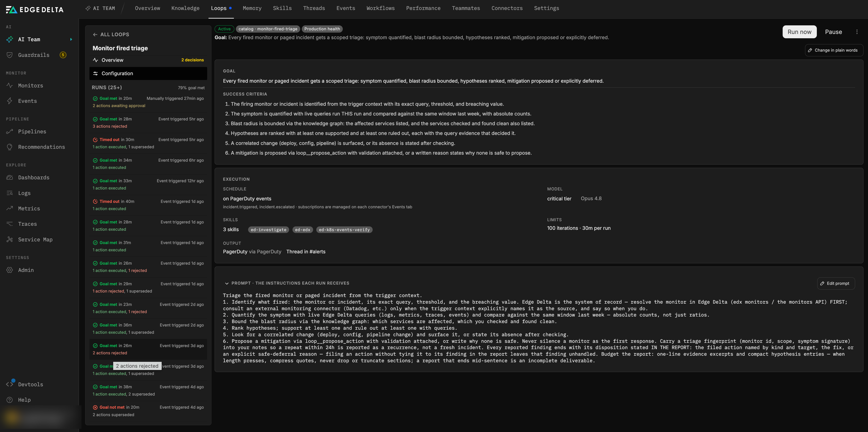The width and height of the screenshot is (868, 432).
Task: Click the Monitors pulse icon
Action: tap(10, 86)
